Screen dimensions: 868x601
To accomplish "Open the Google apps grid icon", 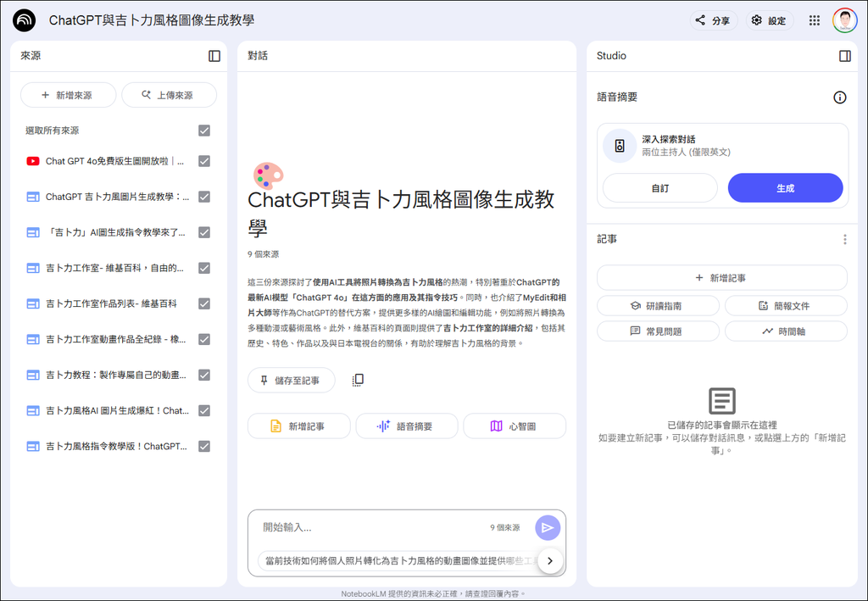I will pyautogui.click(x=814, y=20).
